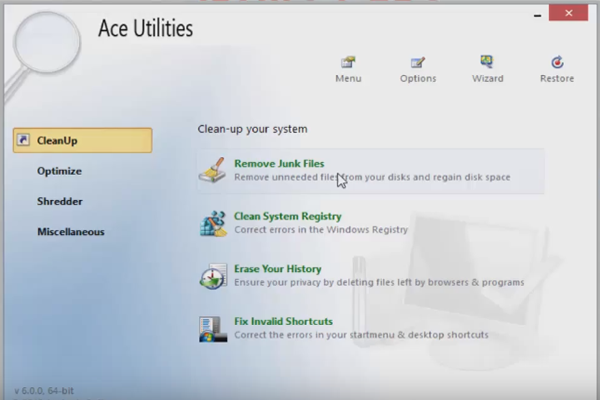Click the Restore label in the toolbar

[x=557, y=78]
